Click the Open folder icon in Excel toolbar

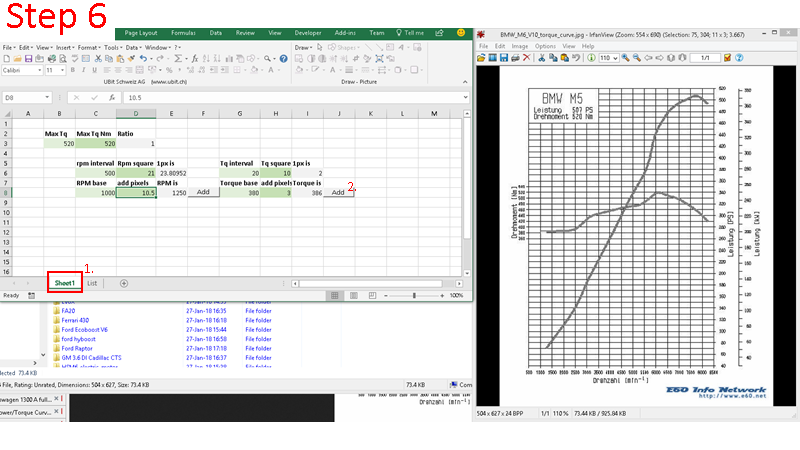[17, 59]
